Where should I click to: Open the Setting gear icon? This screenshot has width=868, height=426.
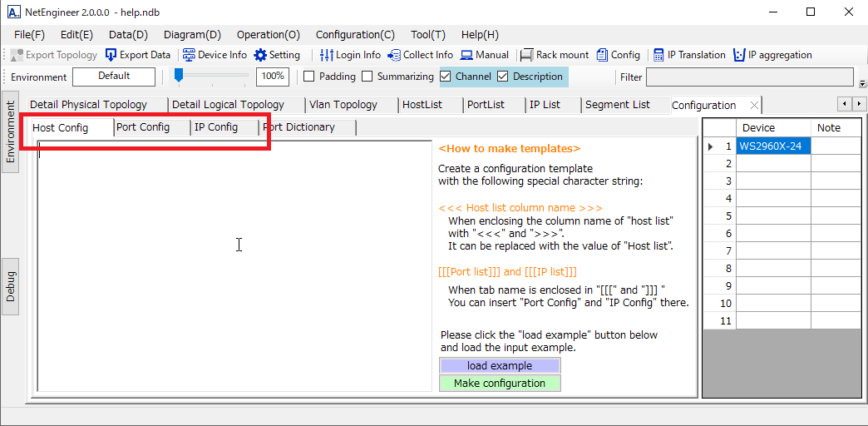pyautogui.click(x=261, y=55)
